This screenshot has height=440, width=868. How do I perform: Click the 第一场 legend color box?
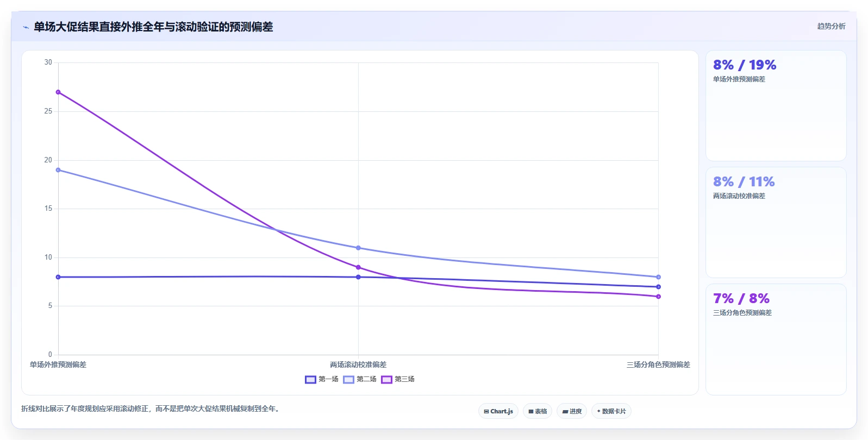[x=310, y=380]
